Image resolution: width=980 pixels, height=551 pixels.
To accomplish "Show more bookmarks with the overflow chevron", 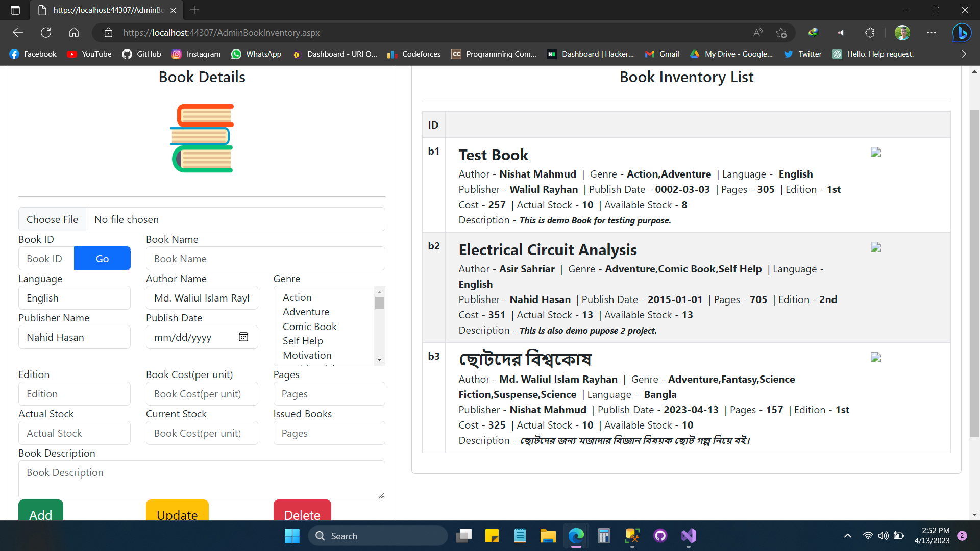I will pyautogui.click(x=964, y=54).
